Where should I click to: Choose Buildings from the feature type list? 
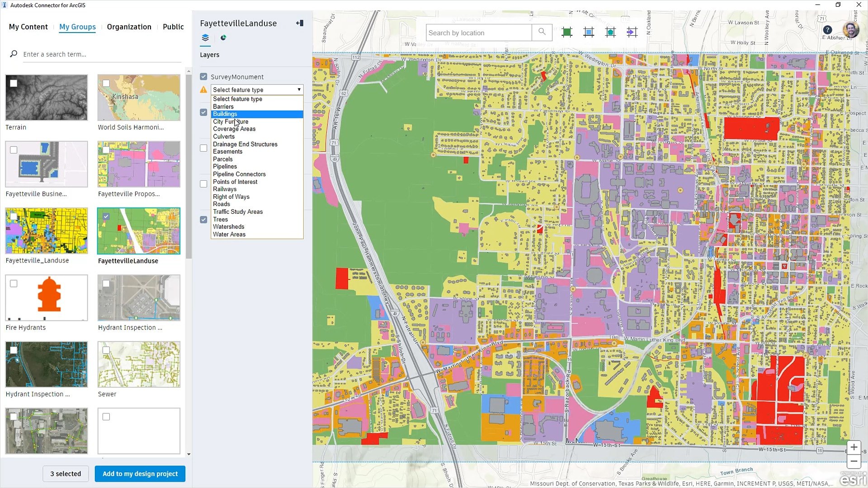click(x=257, y=114)
